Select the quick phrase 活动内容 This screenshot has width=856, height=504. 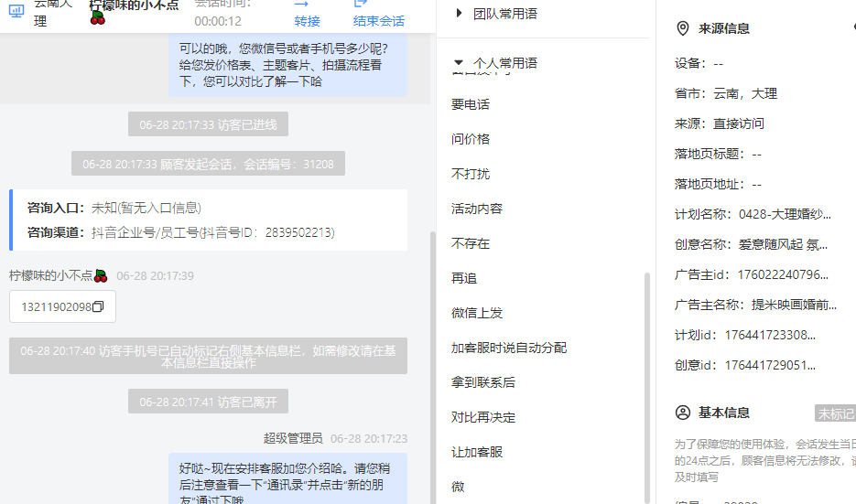click(x=477, y=209)
